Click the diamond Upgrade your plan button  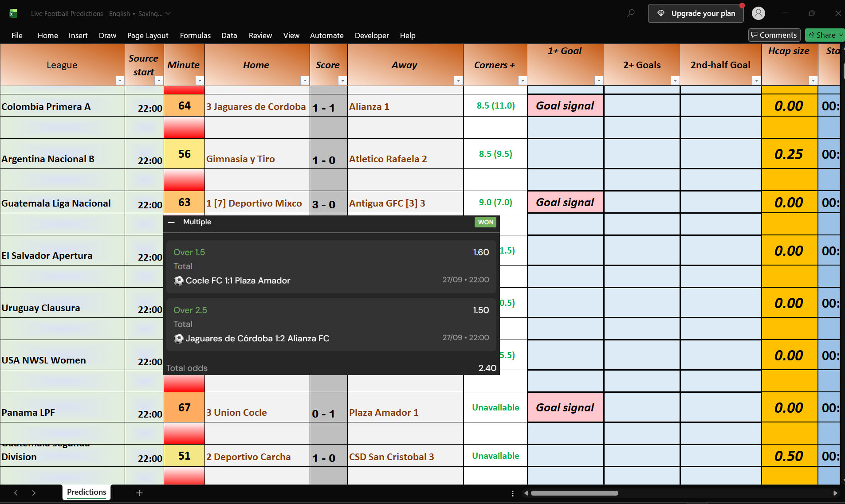click(696, 13)
